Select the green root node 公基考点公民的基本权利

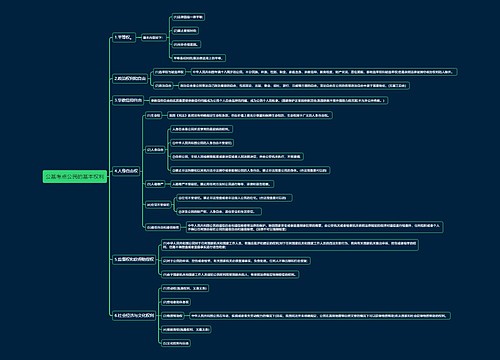click(75, 177)
